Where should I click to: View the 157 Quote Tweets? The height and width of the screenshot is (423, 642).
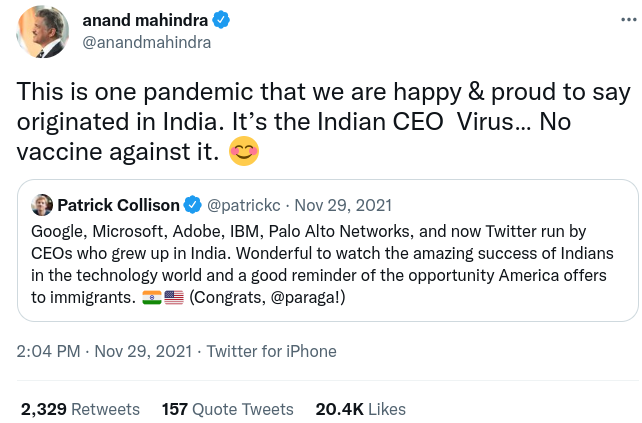pyautogui.click(x=227, y=409)
